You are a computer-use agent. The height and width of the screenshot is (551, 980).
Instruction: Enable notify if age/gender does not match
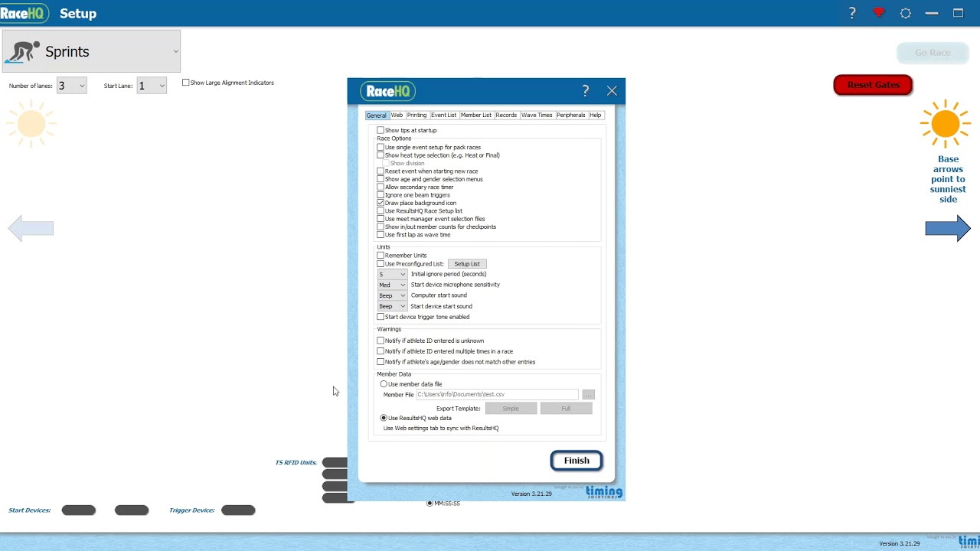(381, 362)
